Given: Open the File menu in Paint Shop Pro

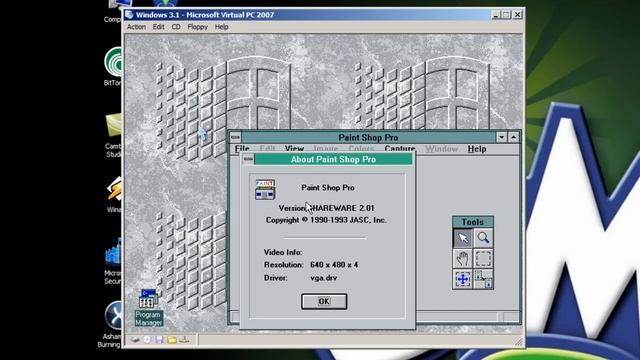Looking at the screenshot, I should 242,149.
